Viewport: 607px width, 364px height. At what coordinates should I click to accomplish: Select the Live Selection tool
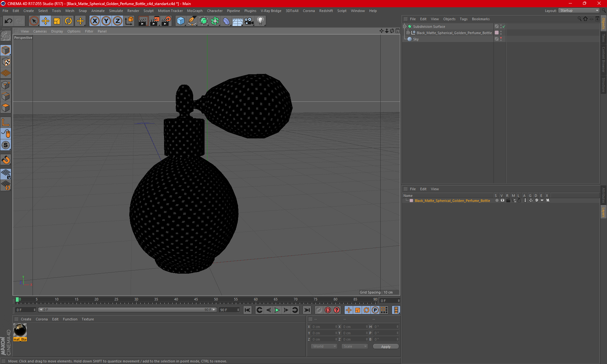pyautogui.click(x=34, y=21)
